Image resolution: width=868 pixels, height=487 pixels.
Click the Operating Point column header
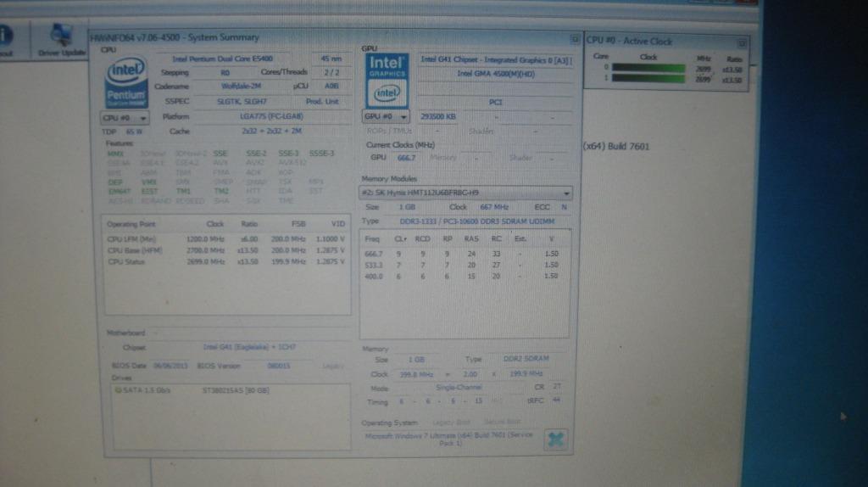pos(131,224)
